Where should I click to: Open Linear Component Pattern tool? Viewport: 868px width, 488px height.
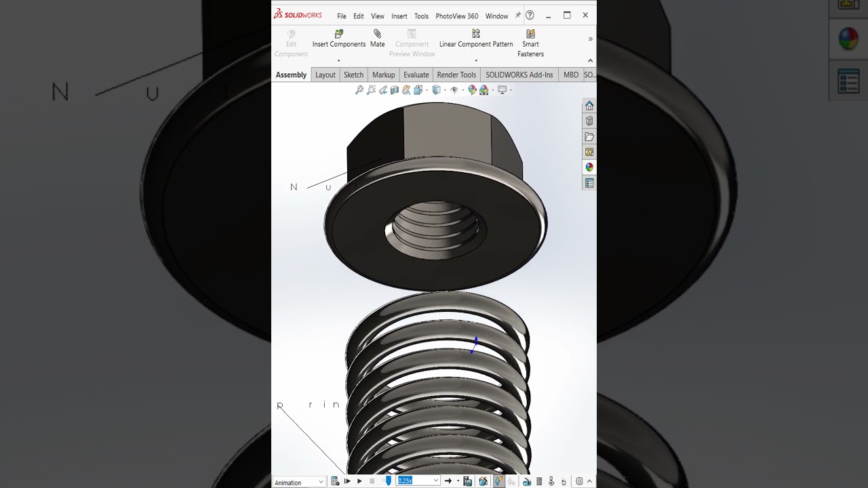[x=476, y=39]
